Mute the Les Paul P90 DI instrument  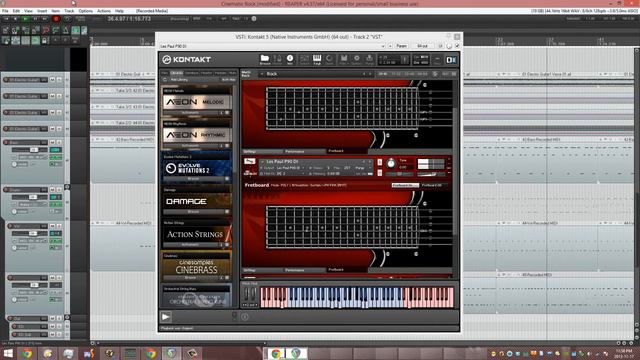379,173
